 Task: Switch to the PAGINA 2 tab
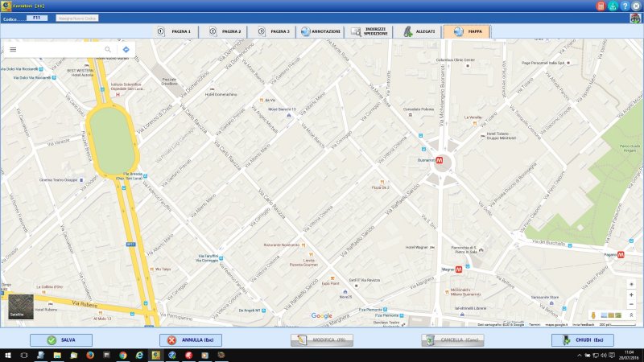[x=224, y=31]
